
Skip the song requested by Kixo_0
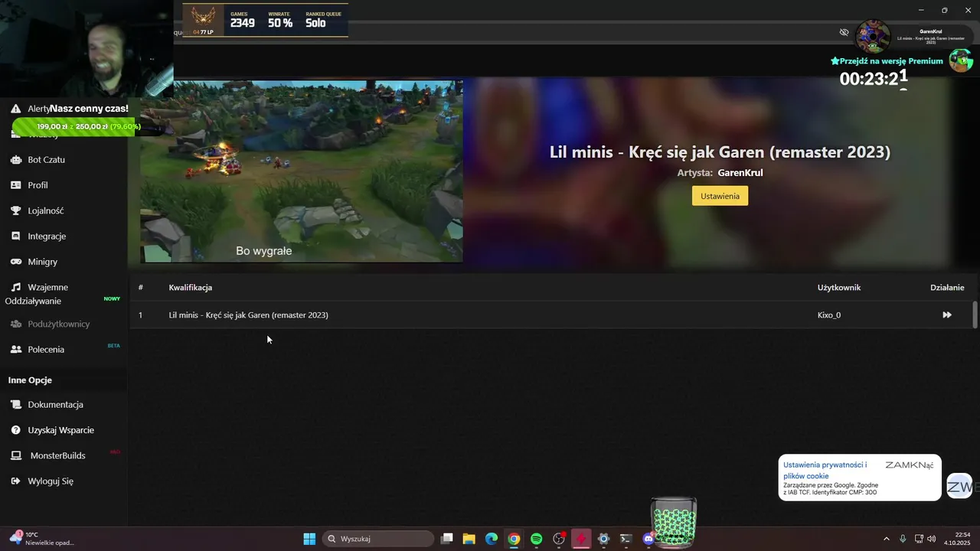(x=947, y=315)
